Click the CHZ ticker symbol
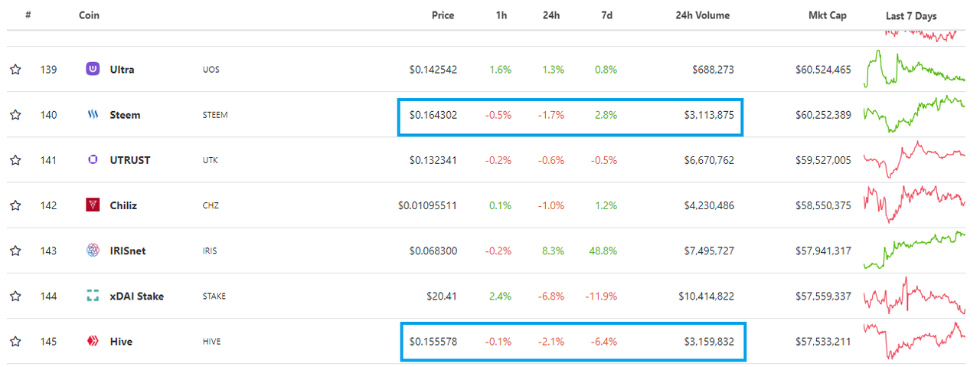Viewport: 980px width, 367px height. [211, 205]
